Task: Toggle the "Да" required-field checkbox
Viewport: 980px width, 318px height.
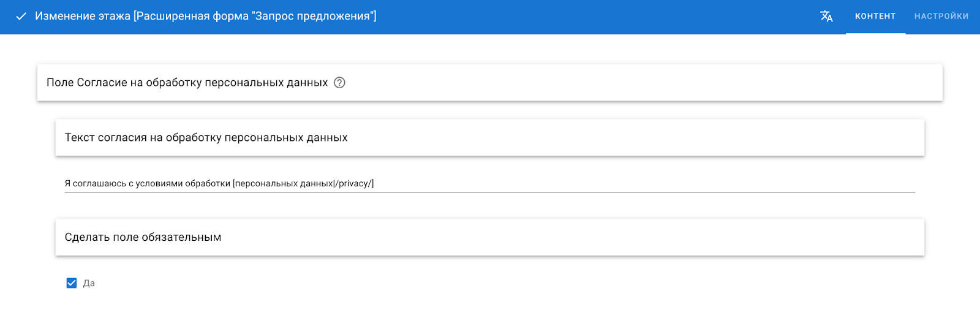Action: [72, 283]
